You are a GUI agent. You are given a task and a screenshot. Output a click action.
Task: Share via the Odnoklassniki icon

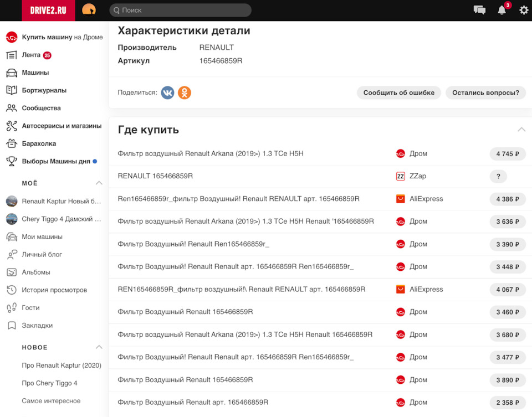point(185,92)
